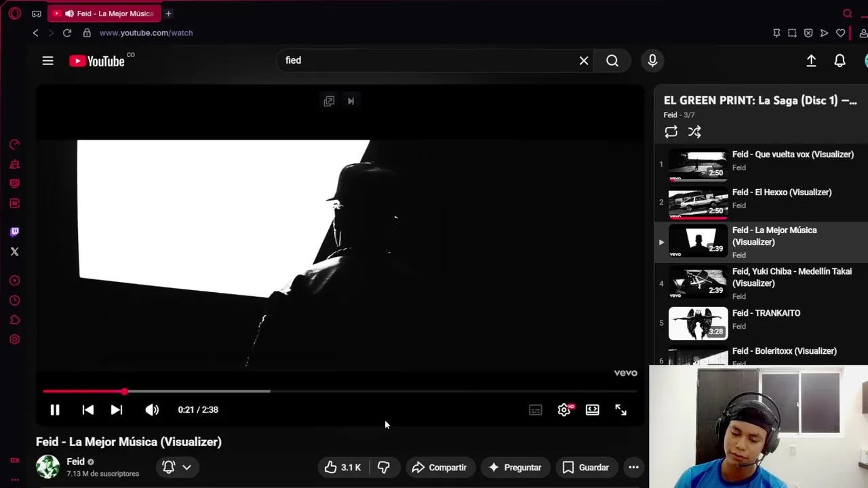Enter fullscreen mode

tap(621, 410)
